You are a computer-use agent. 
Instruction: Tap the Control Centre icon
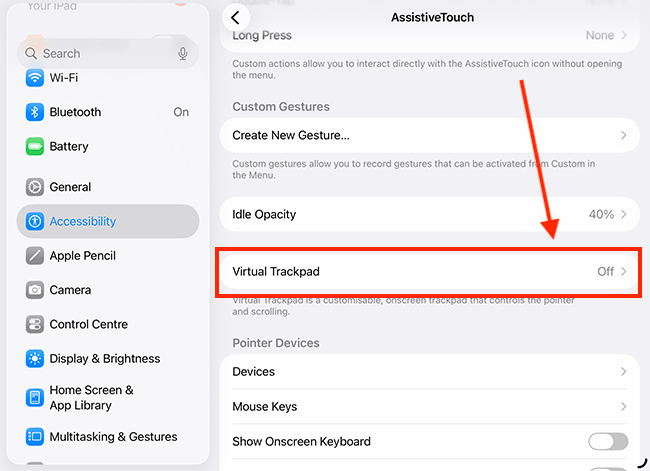[35, 325]
